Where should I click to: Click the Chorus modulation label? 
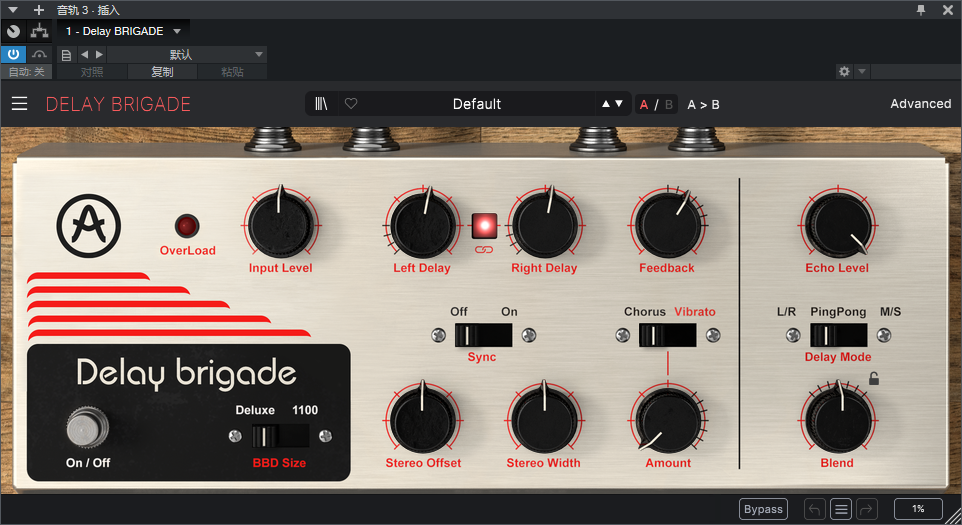(x=645, y=312)
